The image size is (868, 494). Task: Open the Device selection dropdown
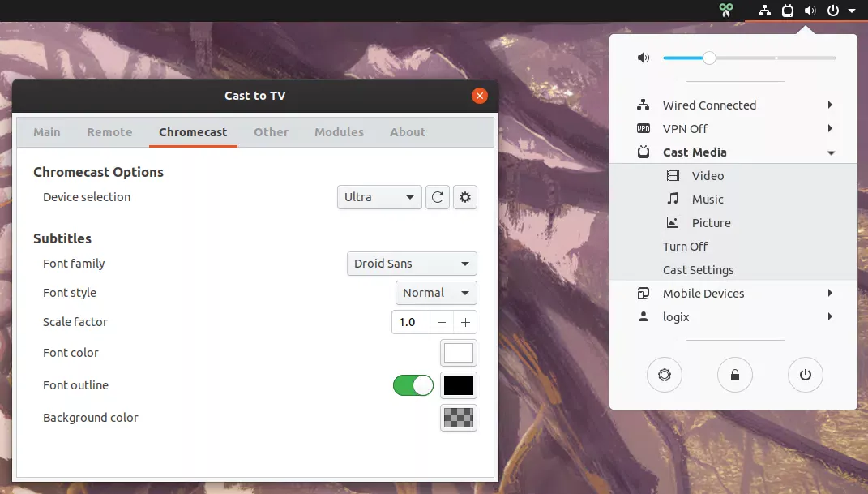pos(379,197)
